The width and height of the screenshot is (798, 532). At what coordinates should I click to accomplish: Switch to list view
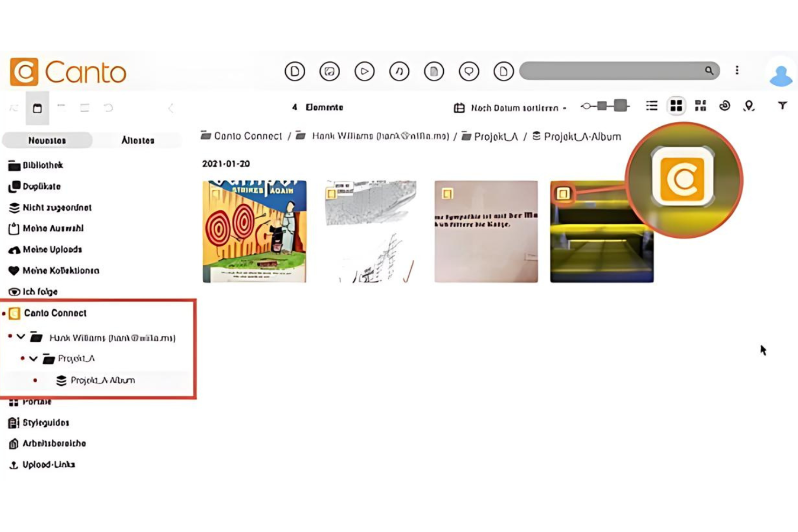pos(652,106)
